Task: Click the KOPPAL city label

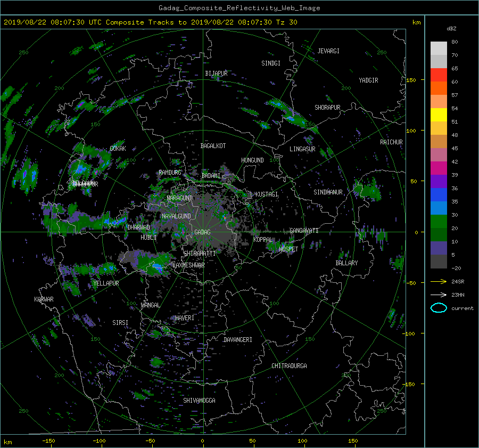Action: coord(263,240)
